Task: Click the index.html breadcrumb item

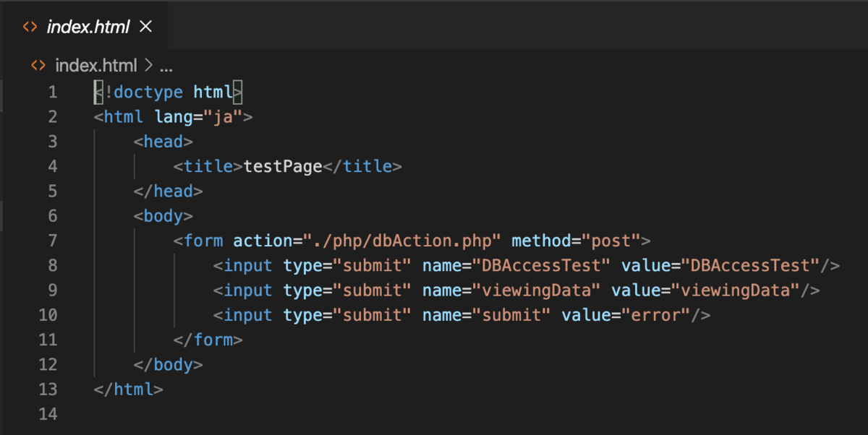Action: point(95,66)
